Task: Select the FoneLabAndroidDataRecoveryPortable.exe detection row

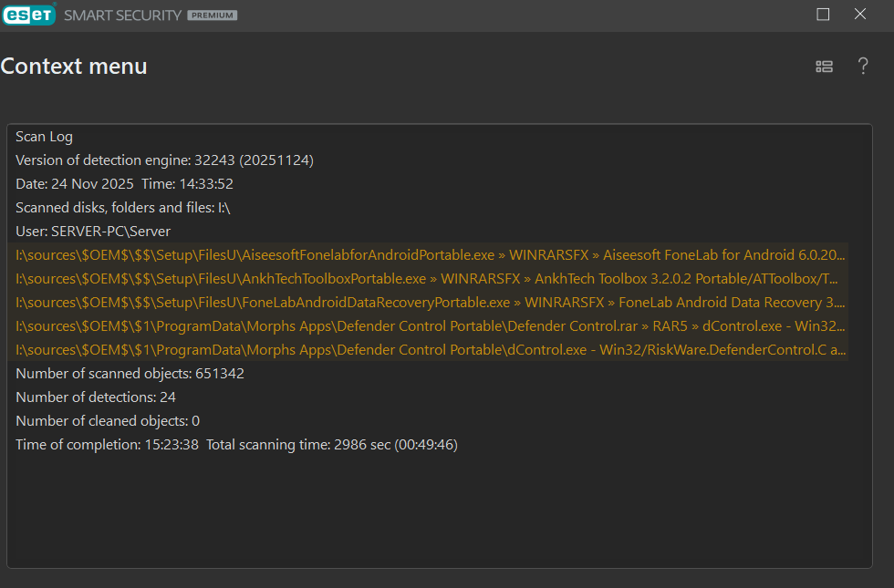Action: pyautogui.click(x=431, y=302)
